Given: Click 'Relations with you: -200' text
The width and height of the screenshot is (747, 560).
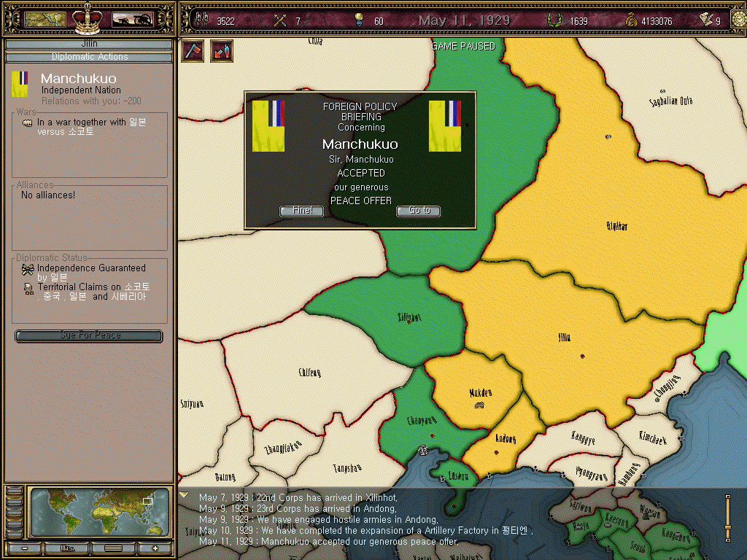Looking at the screenshot, I should click(x=91, y=101).
